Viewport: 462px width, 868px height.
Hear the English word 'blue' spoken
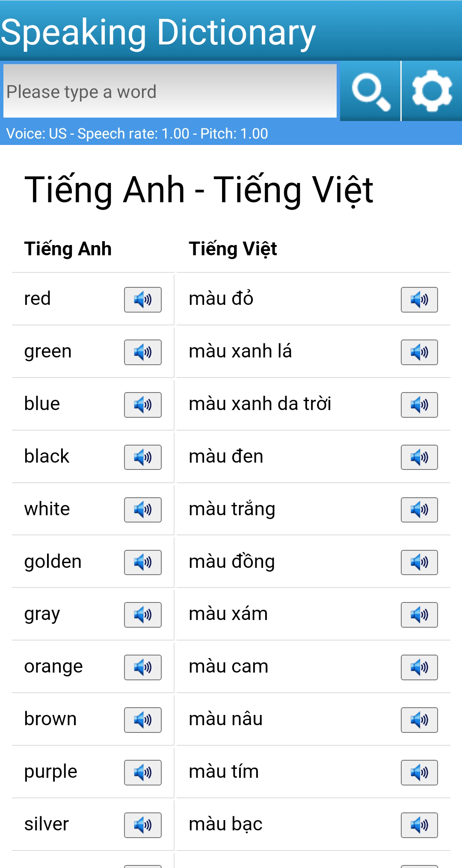click(x=143, y=405)
